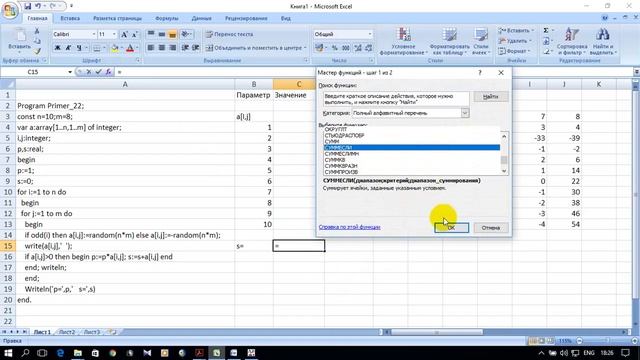Decrease font size with small A icon
The height and width of the screenshot is (360, 640).
(134, 34)
